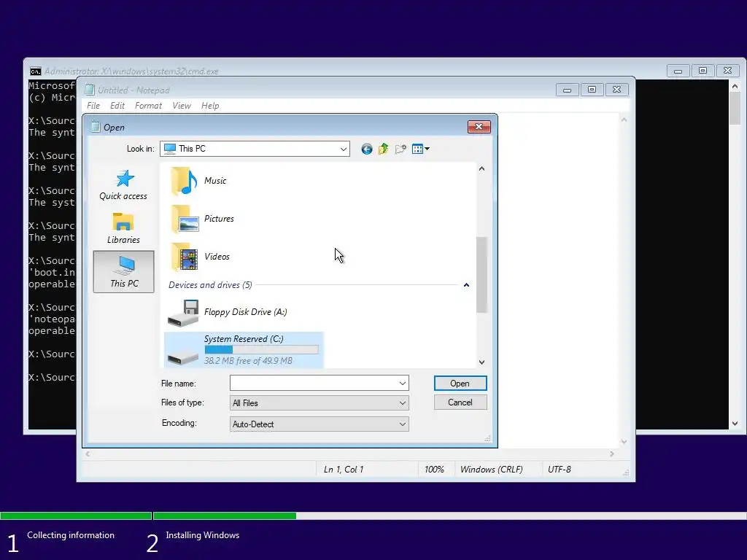Click Notepad scroll left arrow
Image resolution: width=747 pixels, height=560 pixels.
coord(88,454)
